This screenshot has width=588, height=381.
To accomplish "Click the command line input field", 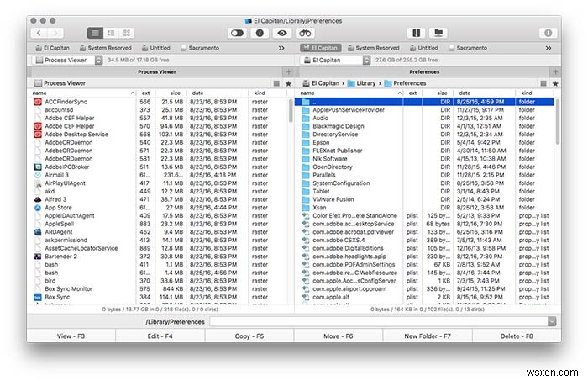I will pyautogui.click(x=378, y=321).
